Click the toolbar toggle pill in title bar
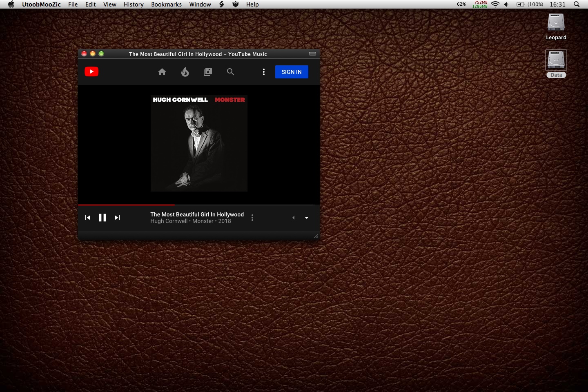This screenshot has width=588, height=392. coord(312,53)
